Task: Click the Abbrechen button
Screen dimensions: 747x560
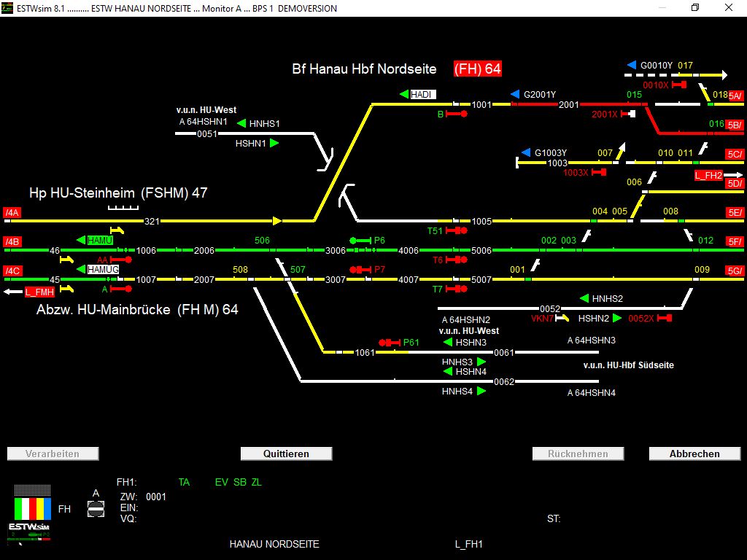Action: click(694, 453)
